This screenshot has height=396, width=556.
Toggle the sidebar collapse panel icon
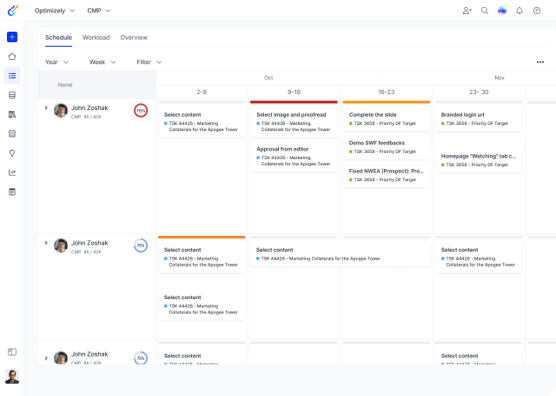tap(12, 352)
